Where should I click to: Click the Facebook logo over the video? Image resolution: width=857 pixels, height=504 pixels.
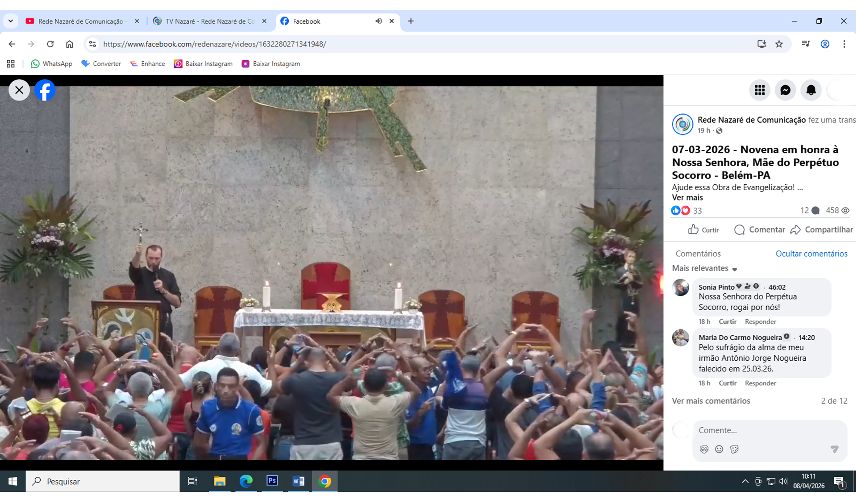click(45, 90)
